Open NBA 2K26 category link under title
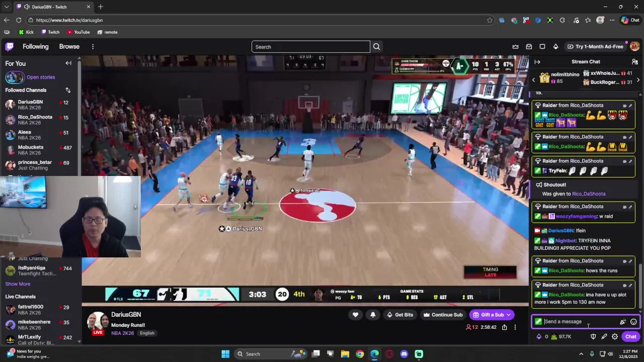The image size is (644, 362). pyautogui.click(x=122, y=333)
